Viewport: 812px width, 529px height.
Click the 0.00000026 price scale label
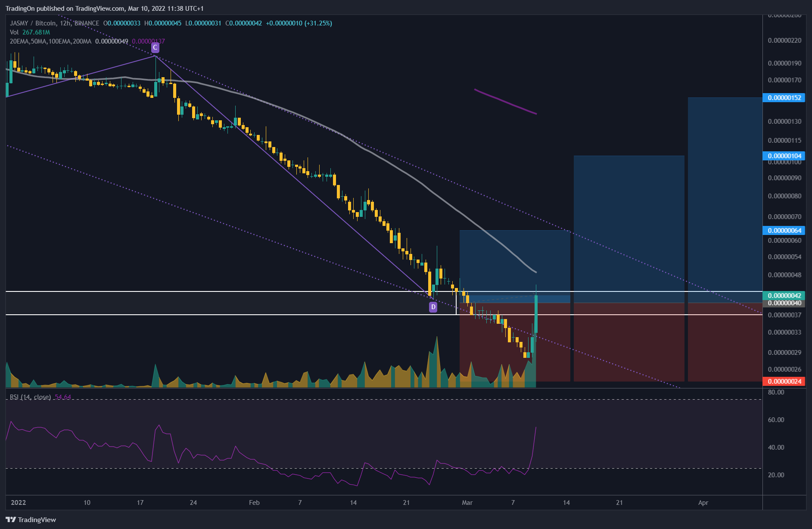pyautogui.click(x=785, y=369)
